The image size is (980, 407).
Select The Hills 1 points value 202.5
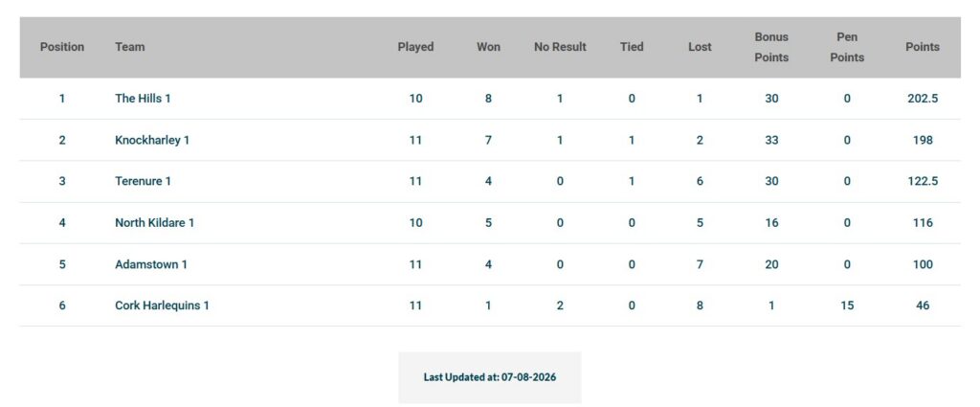coord(923,98)
